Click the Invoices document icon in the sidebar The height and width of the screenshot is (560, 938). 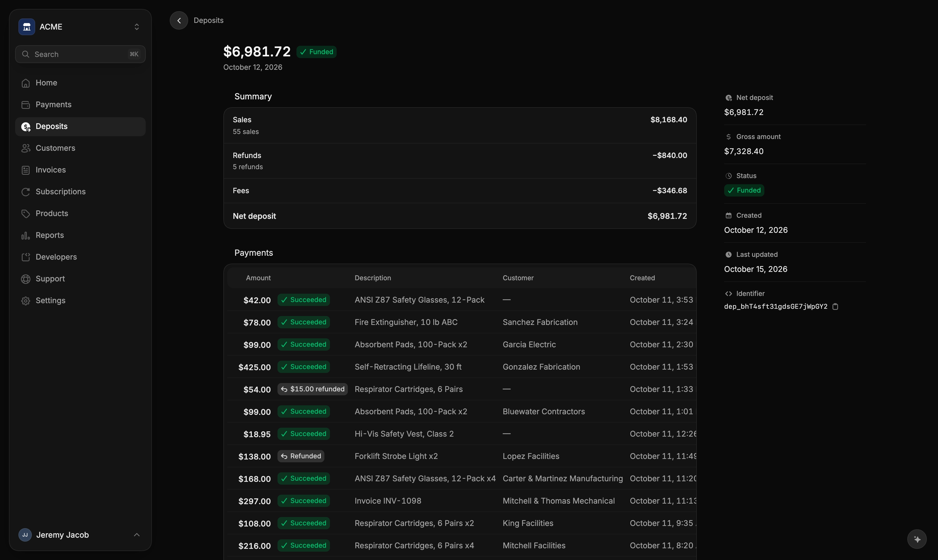click(x=26, y=170)
